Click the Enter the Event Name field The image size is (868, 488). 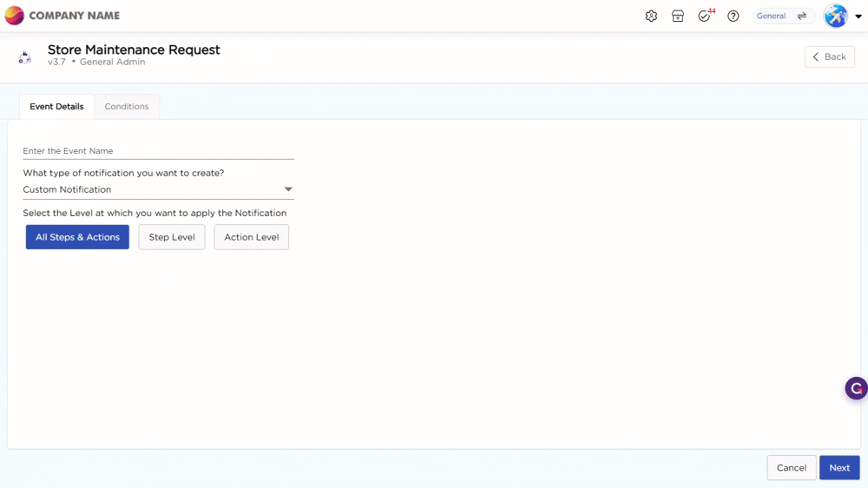[158, 151]
